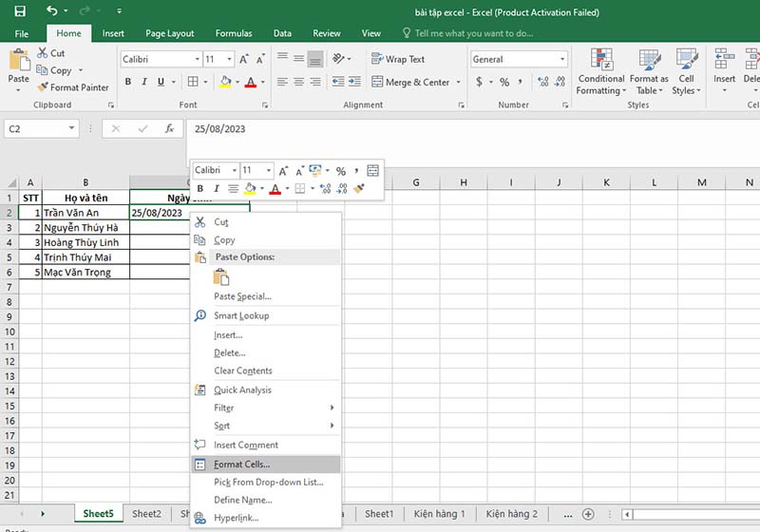Open the Kiện hàng 1 sheet tab

point(439,514)
